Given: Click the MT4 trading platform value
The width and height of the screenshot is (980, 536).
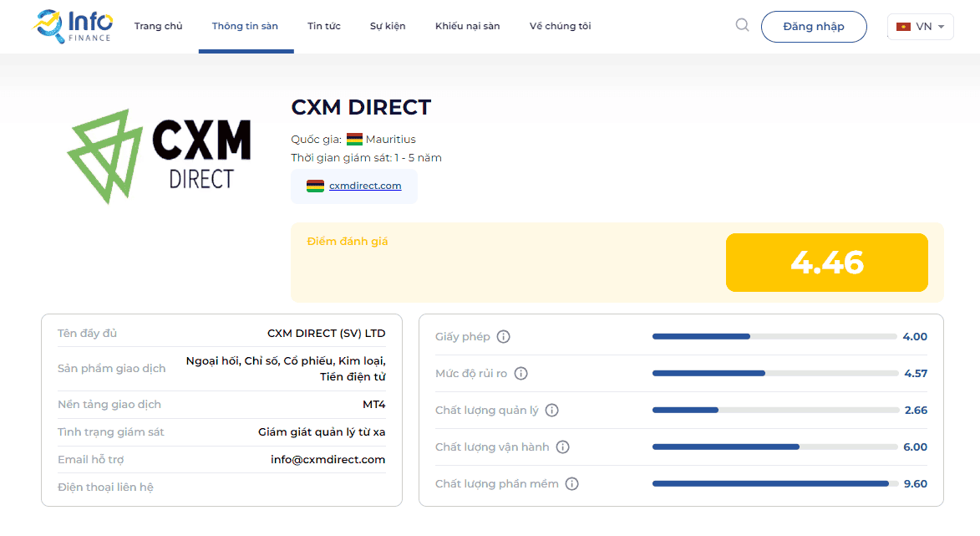Looking at the screenshot, I should [374, 405].
